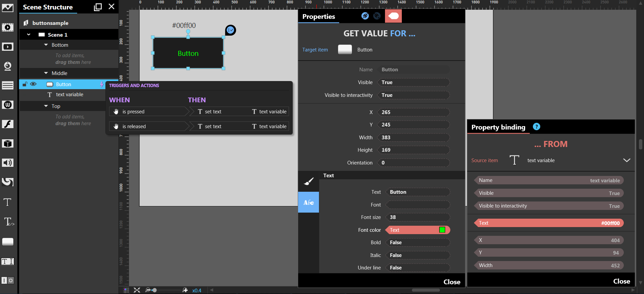The image size is (644, 294).
Task: Click the Flash asset tool icon
Action: tap(7, 124)
